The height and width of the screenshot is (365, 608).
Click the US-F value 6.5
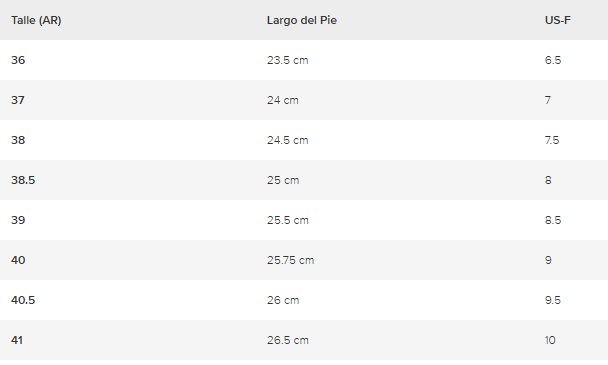553,60
